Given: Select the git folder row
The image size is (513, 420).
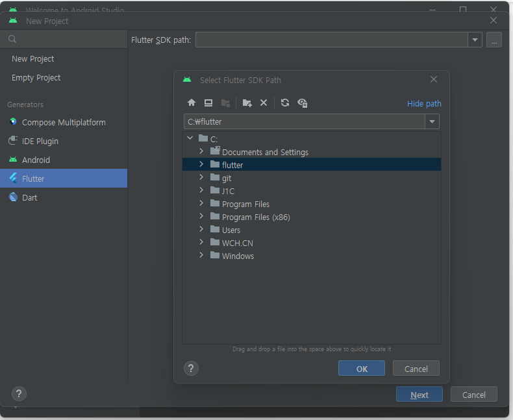Looking at the screenshot, I should [312, 178].
